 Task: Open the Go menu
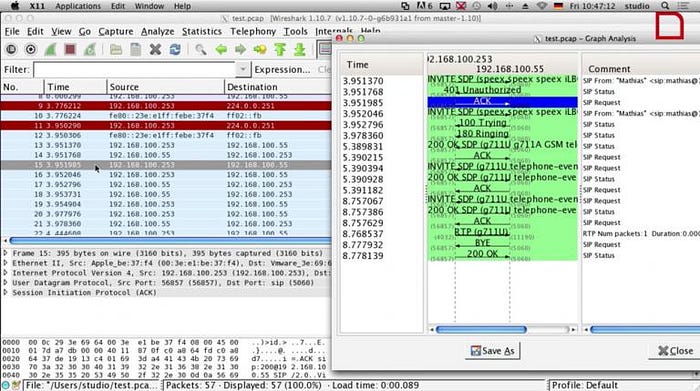click(x=85, y=31)
